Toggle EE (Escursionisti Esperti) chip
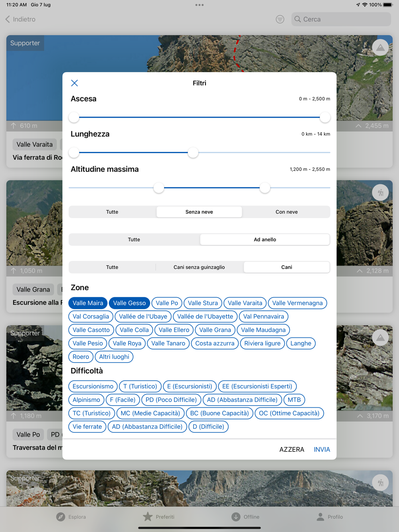This screenshot has width=399, height=532. 257,386
